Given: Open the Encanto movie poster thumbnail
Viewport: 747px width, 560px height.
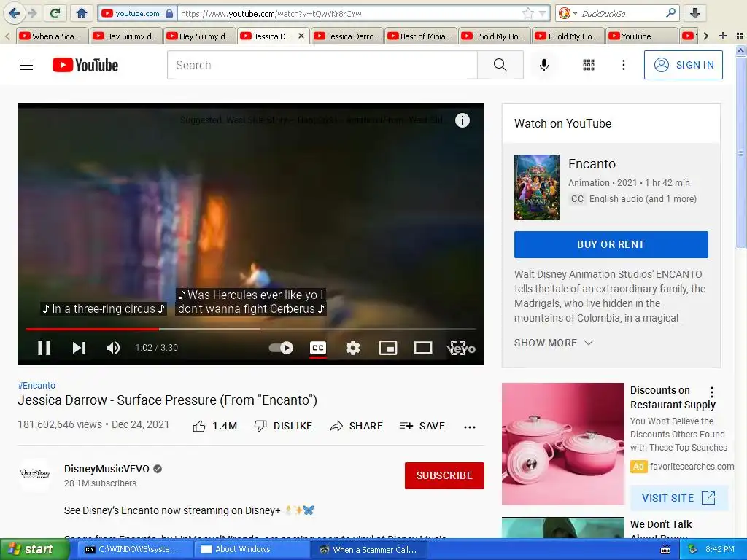Looking at the screenshot, I should pos(536,187).
